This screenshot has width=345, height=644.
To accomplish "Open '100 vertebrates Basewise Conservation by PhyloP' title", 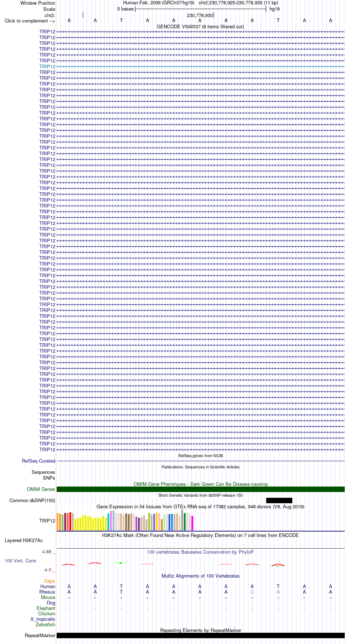I will click(200, 552).
